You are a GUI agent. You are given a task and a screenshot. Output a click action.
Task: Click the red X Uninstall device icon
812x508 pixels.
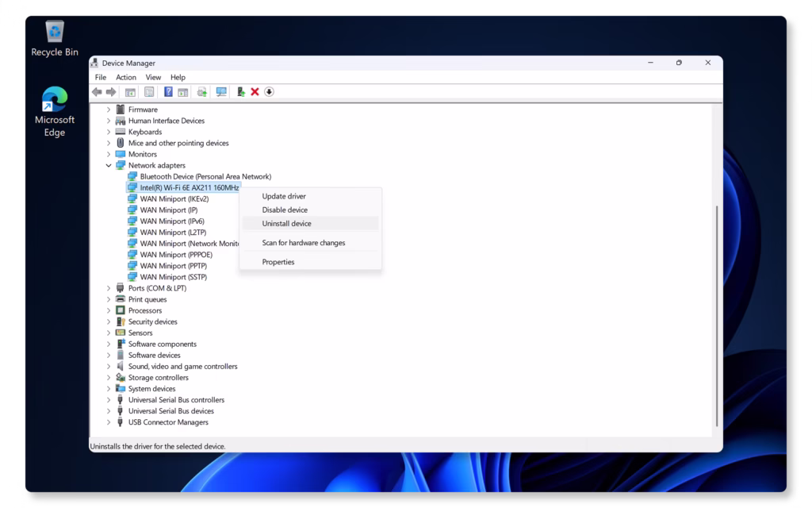[x=255, y=92]
